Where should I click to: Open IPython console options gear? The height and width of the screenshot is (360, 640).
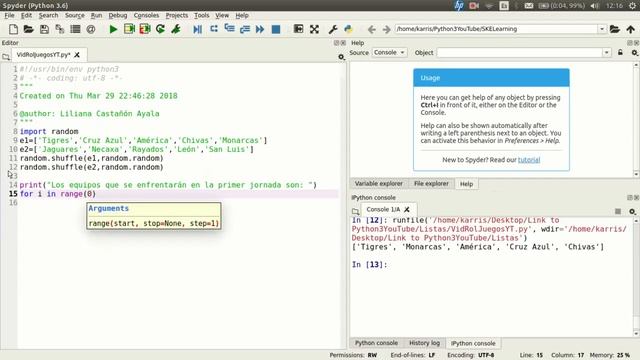(x=632, y=211)
